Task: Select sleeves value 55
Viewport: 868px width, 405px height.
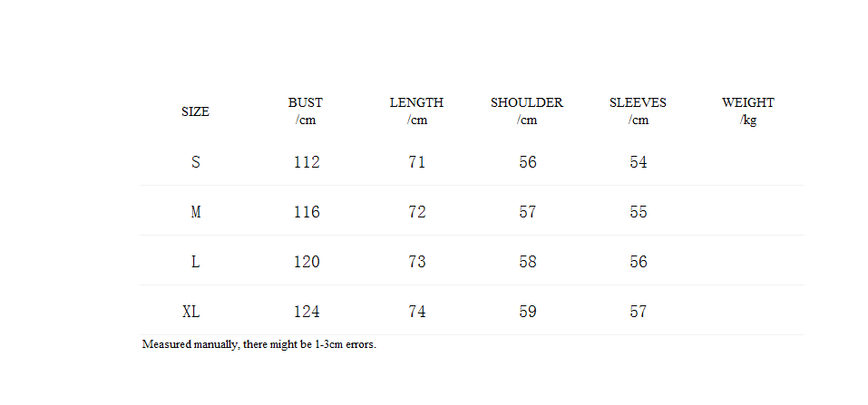Action: coord(639,212)
